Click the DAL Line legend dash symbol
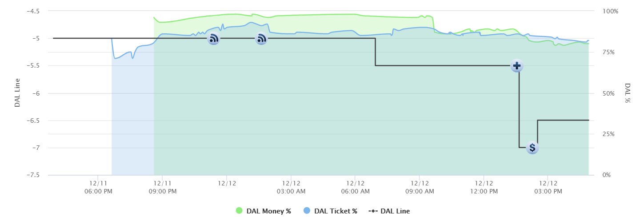Image resolution: width=644 pixels, height=217 pixels. (x=373, y=211)
